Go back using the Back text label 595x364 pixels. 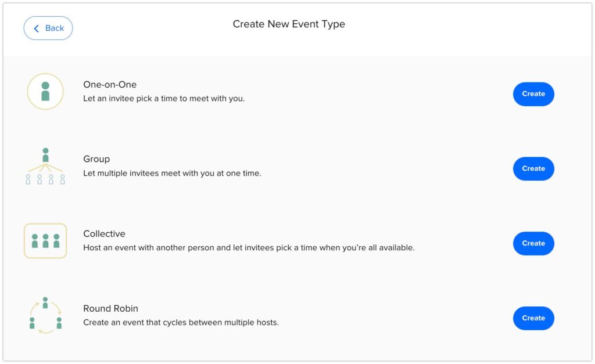coord(55,28)
